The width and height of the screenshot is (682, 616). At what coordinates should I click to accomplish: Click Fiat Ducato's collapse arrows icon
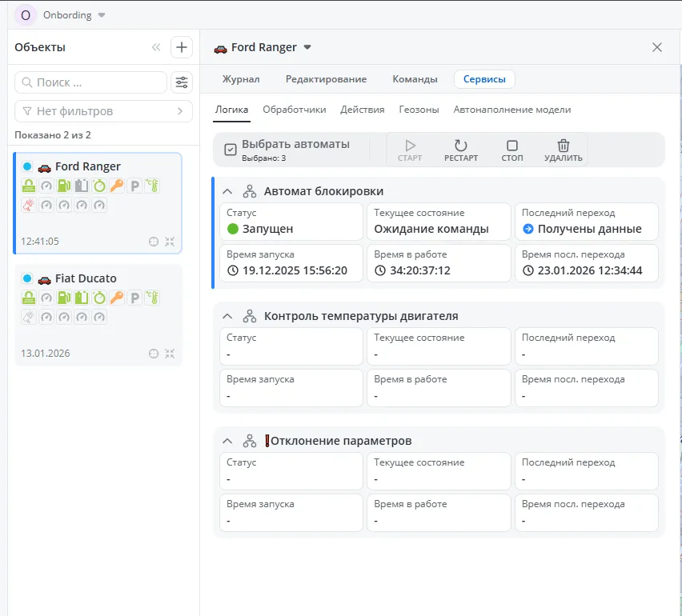pyautogui.click(x=170, y=353)
